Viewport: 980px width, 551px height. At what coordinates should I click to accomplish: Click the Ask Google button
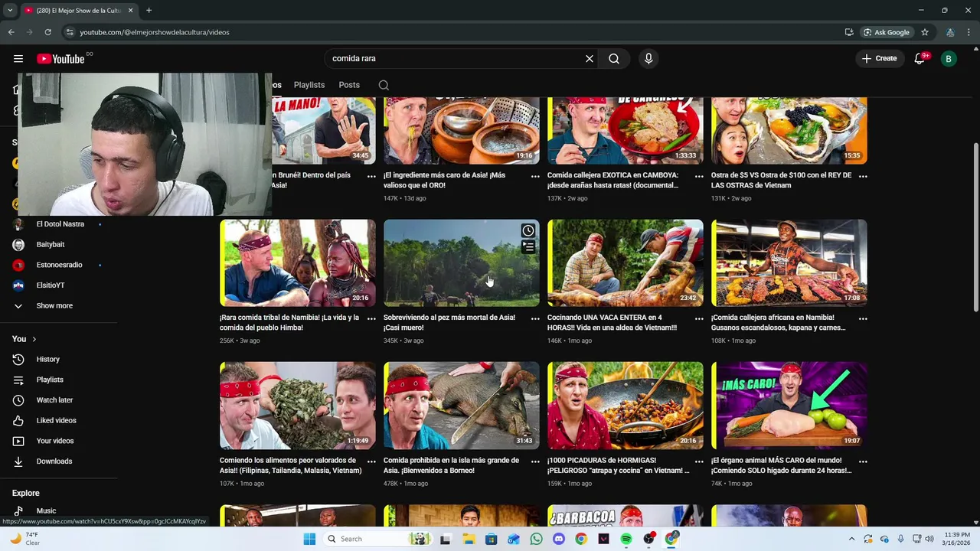[x=887, y=32]
